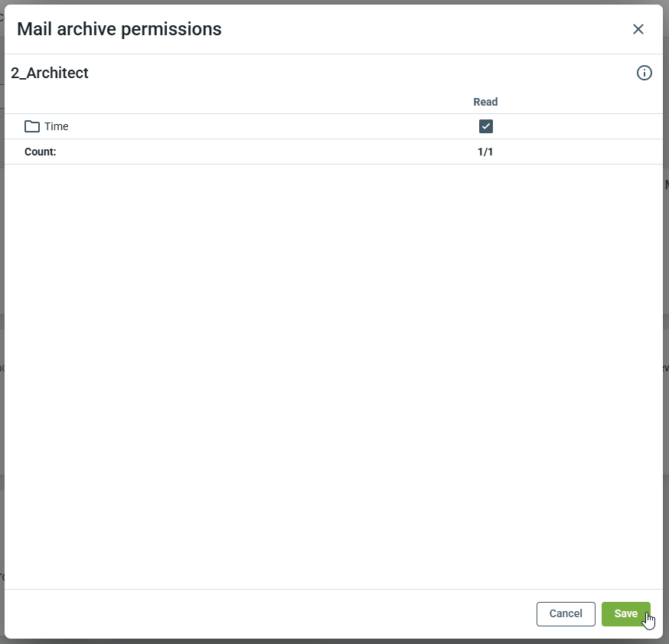This screenshot has height=644, width=669.
Task: Click the Read column header
Action: [485, 102]
